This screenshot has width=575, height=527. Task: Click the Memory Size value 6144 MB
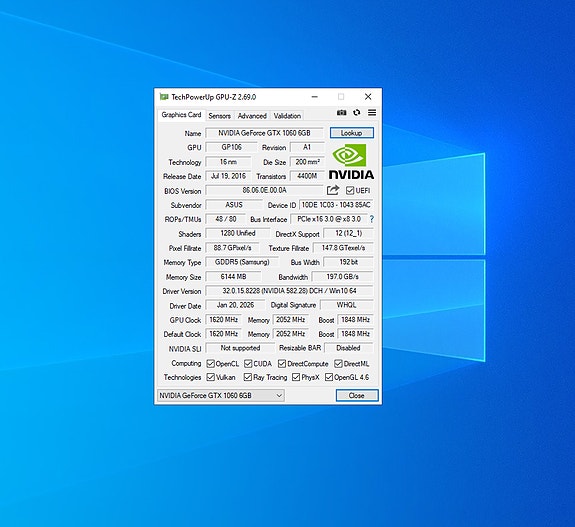233,277
